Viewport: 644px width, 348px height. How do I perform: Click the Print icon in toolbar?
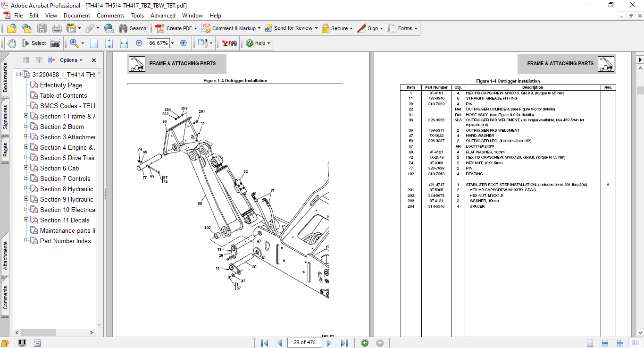tap(57, 28)
